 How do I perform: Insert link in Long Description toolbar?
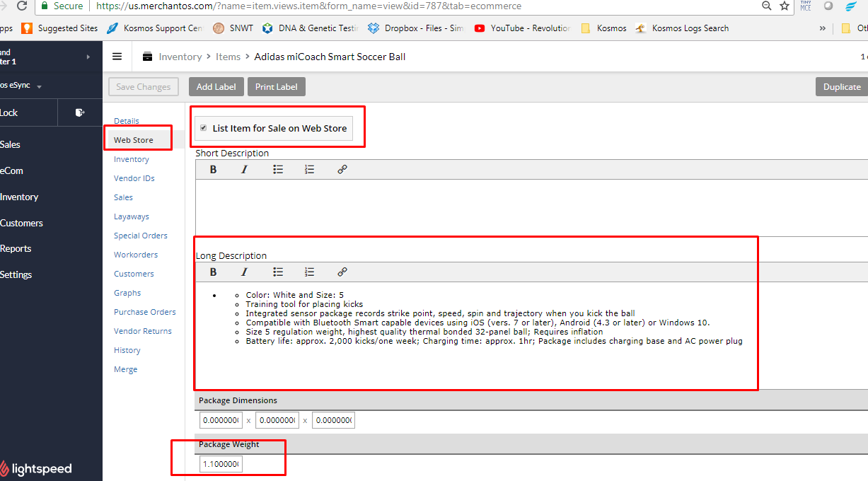[342, 272]
